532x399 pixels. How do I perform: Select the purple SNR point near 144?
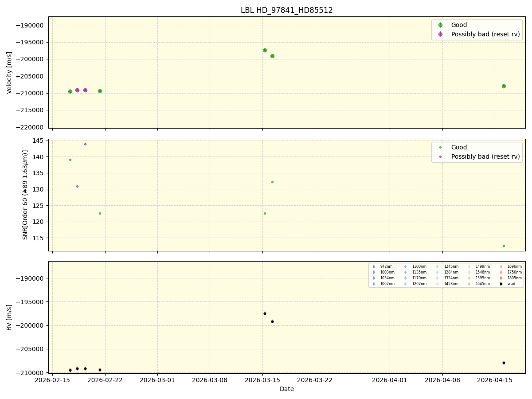point(85,144)
